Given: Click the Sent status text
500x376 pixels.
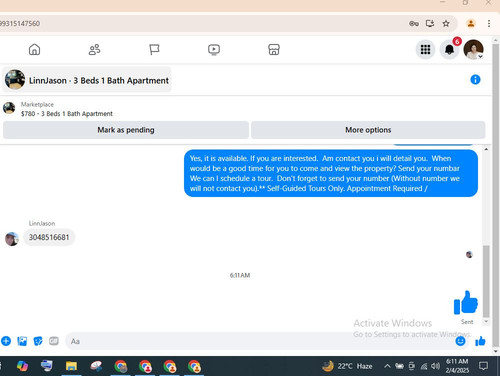Looking at the screenshot, I should (x=467, y=322).
